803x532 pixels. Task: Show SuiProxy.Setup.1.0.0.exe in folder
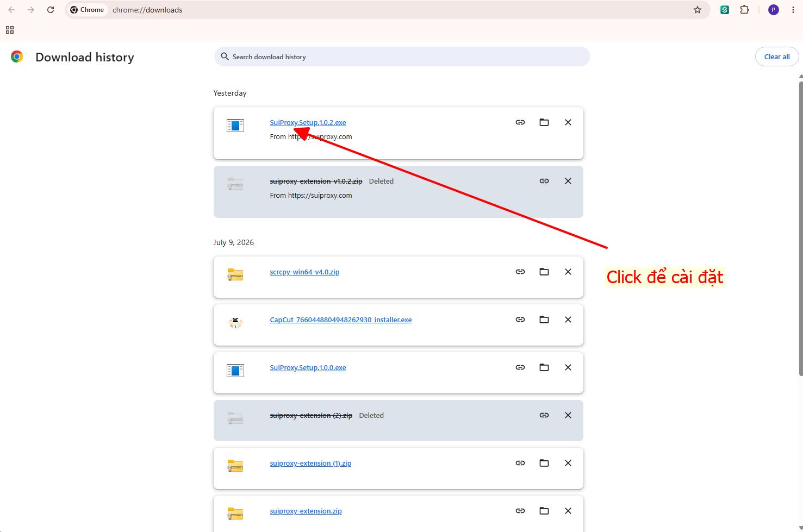tap(544, 367)
